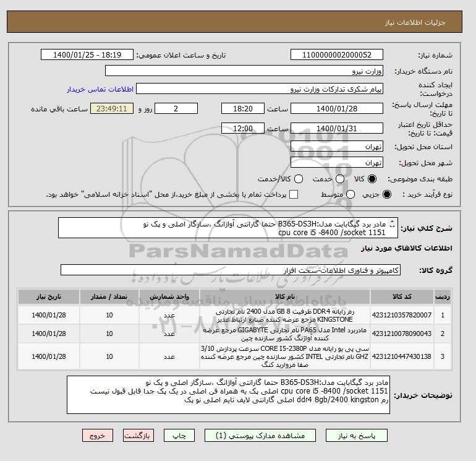Image resolution: width=476 pixels, height=461 pixels.
Task: Click the announcement date field 1400/01/25 - 18:19
Action: [x=87, y=54]
